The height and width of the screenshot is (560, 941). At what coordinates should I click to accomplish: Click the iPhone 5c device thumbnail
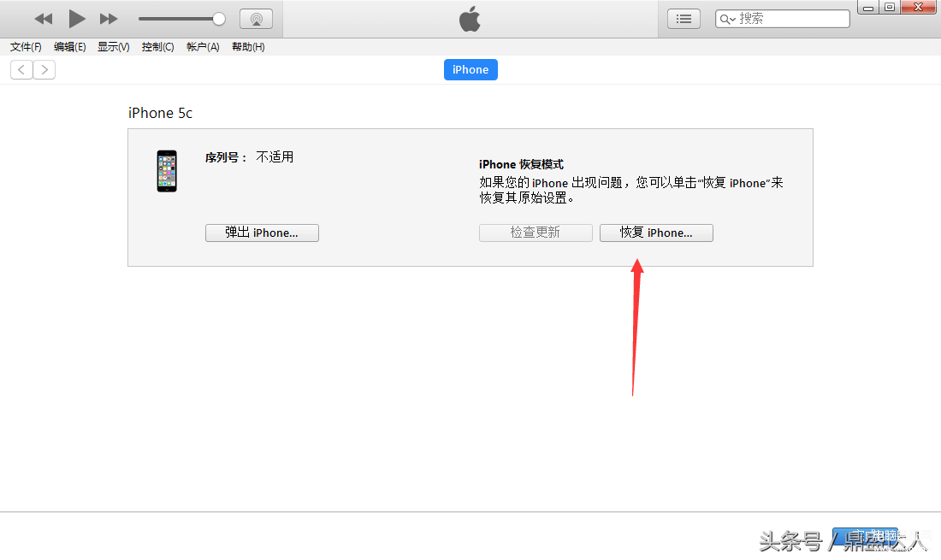(x=167, y=171)
